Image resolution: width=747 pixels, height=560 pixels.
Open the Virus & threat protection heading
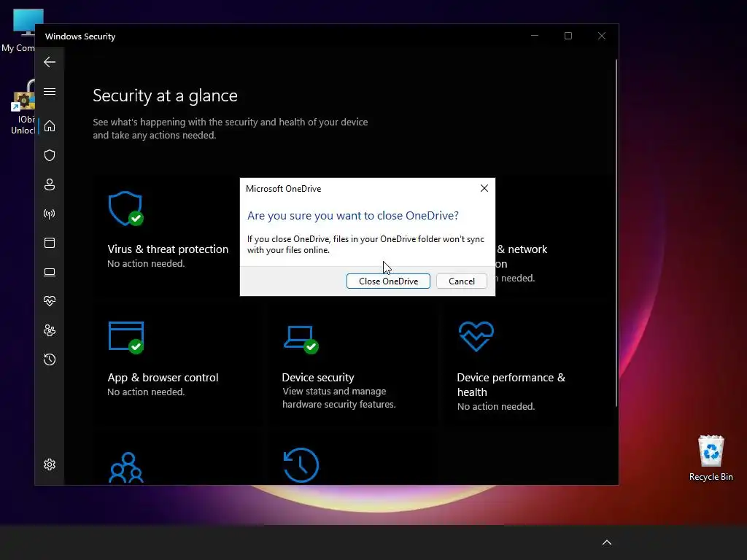[x=168, y=249]
